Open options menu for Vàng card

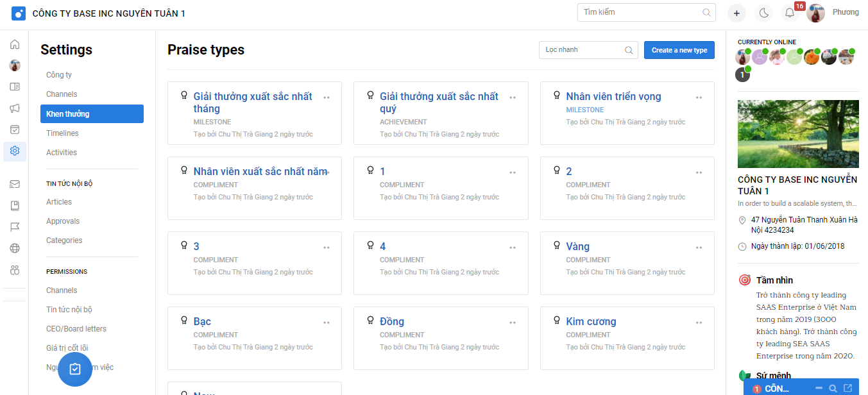tap(699, 248)
